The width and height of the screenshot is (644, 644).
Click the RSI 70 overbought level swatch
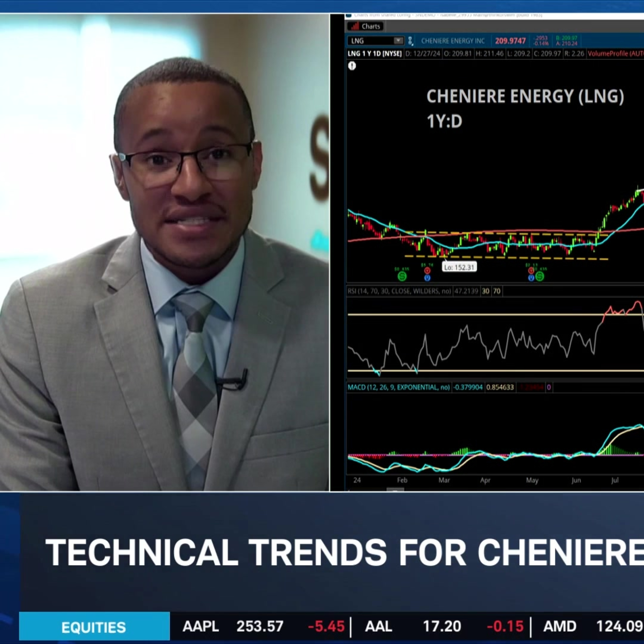tap(497, 291)
